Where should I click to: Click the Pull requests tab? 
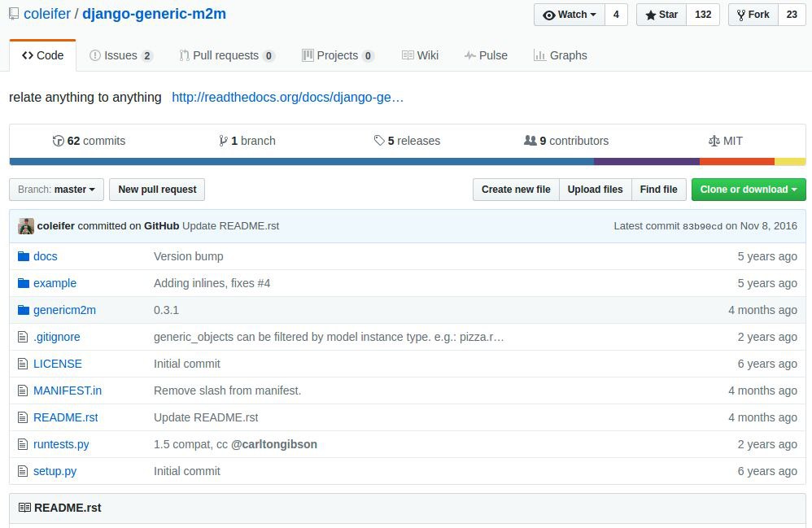click(x=227, y=55)
